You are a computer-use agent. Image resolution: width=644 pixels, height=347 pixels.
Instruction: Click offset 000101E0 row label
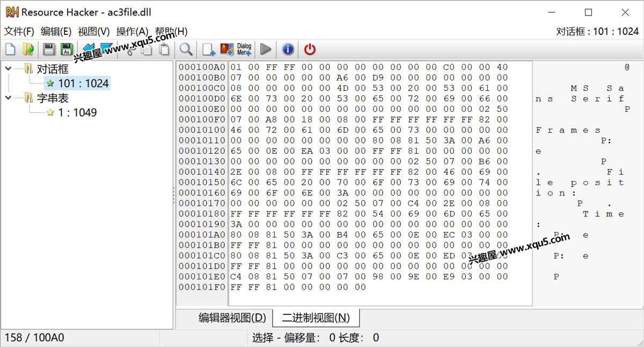[x=202, y=277]
